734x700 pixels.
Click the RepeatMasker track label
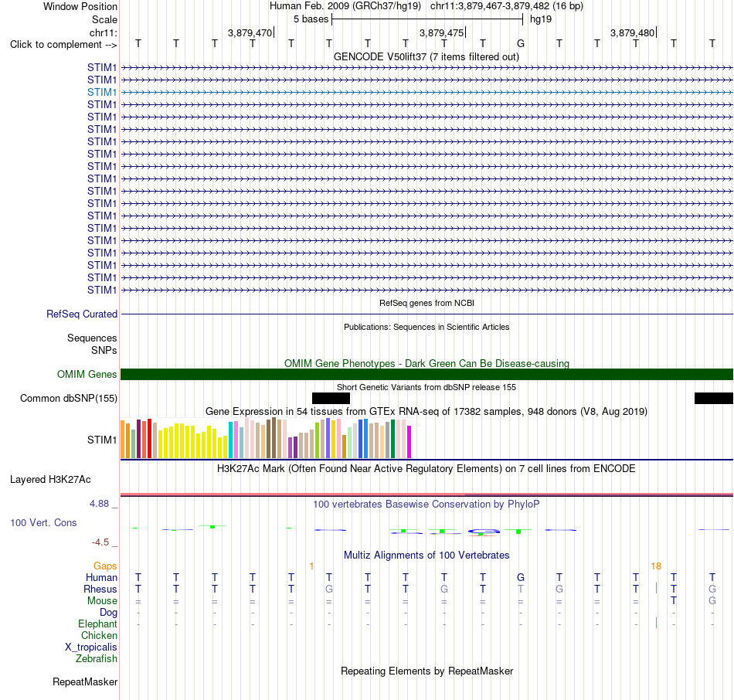click(x=85, y=682)
